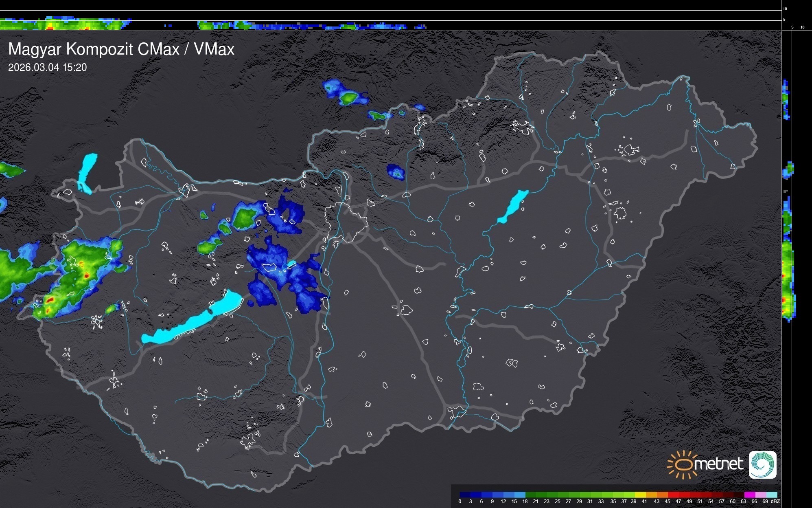Click the Magyar Kompozit CMax / VMax title
This screenshot has width=812, height=508.
pos(121,49)
